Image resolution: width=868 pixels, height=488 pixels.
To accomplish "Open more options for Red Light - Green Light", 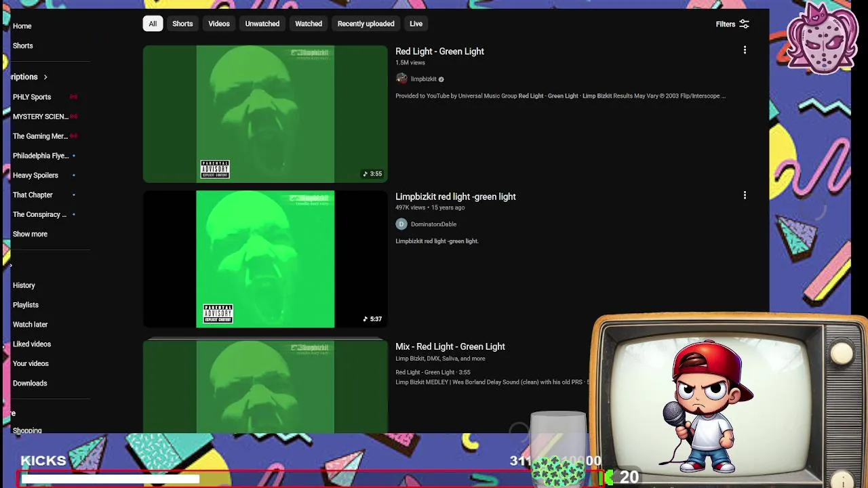I will 745,50.
